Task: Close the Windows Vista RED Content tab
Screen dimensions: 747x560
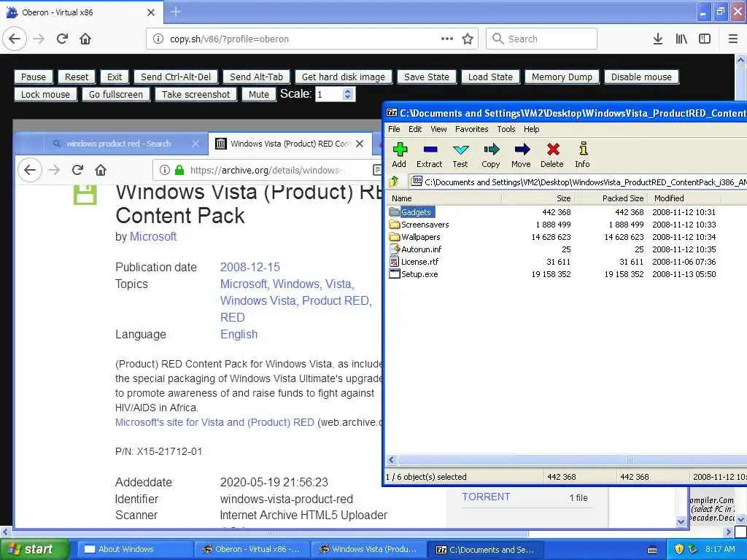Action: 360,144
